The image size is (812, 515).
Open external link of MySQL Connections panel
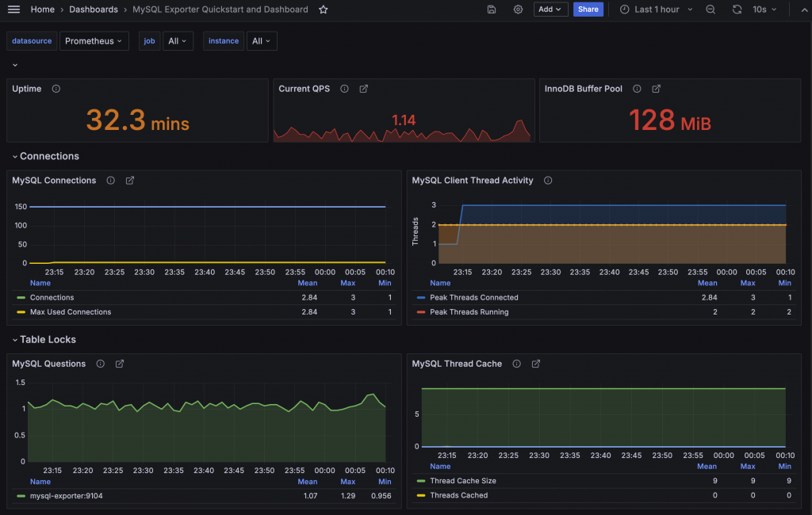click(130, 180)
